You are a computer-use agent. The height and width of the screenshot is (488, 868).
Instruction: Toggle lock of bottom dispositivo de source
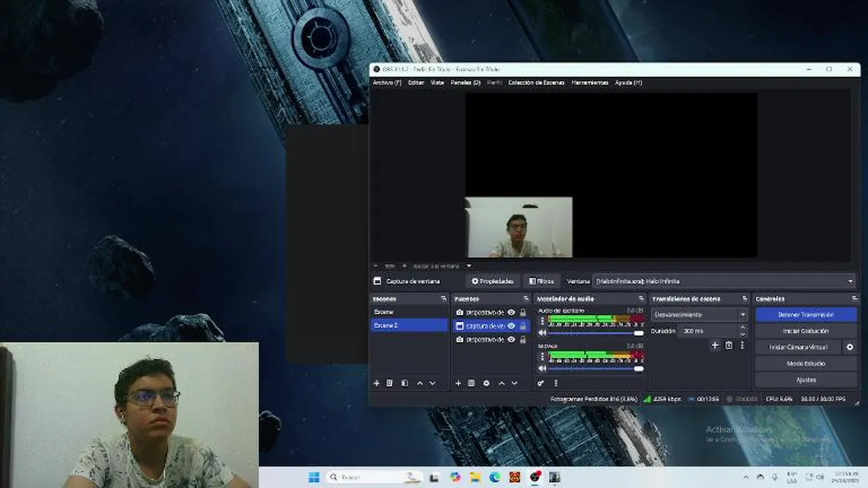pyautogui.click(x=523, y=340)
